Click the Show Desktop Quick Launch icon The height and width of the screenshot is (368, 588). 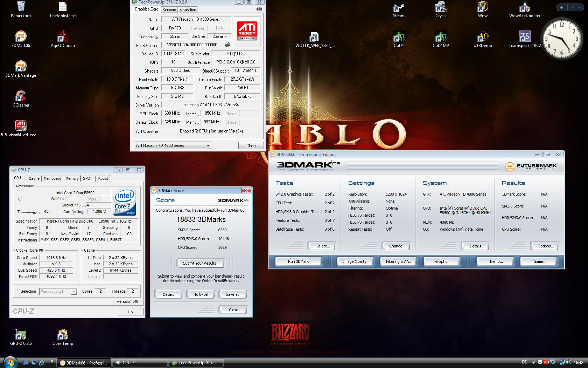point(26,363)
